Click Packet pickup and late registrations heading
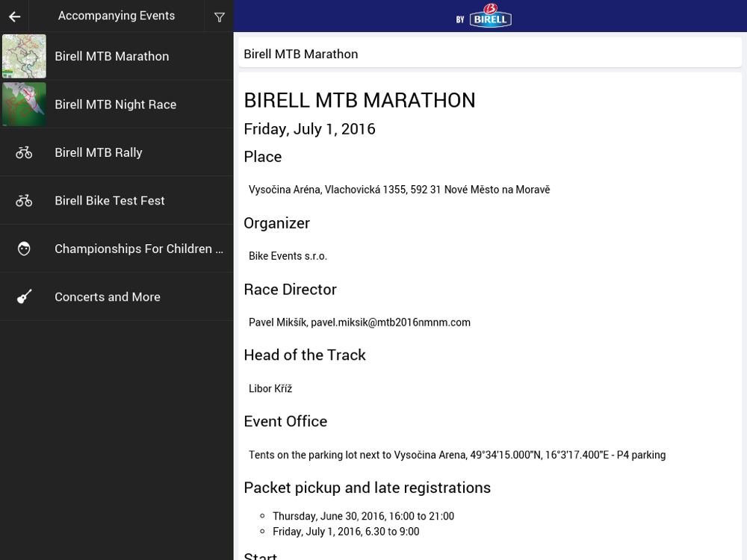Image resolution: width=747 pixels, height=560 pixels. pos(368,488)
